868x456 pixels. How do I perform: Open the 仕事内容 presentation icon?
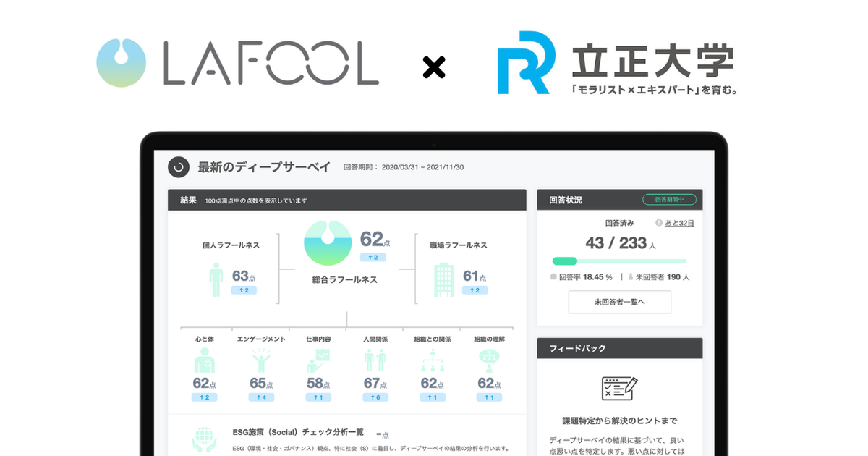(318, 360)
